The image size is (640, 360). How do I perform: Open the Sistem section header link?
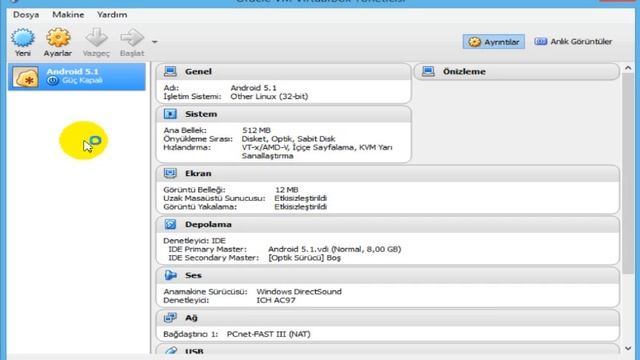tap(201, 114)
